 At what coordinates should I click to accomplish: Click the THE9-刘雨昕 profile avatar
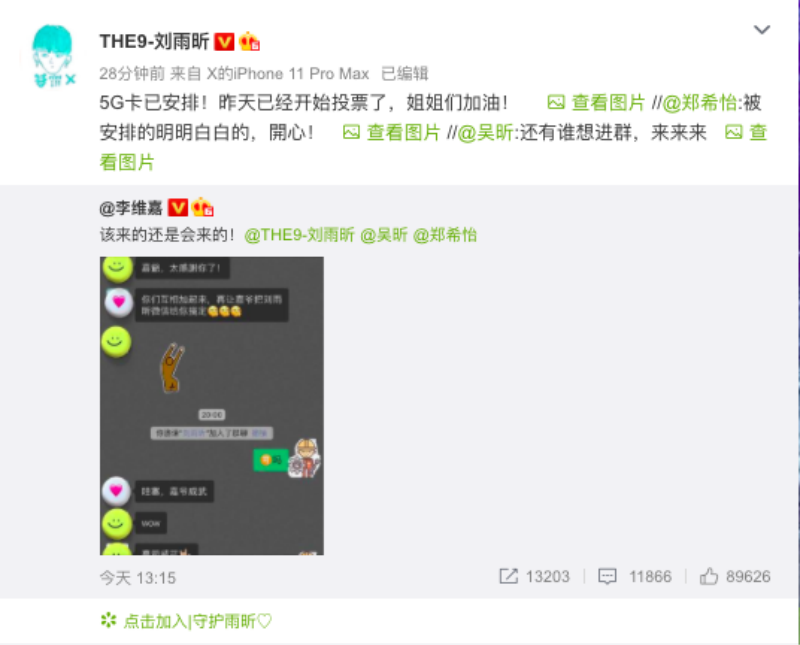pos(53,56)
